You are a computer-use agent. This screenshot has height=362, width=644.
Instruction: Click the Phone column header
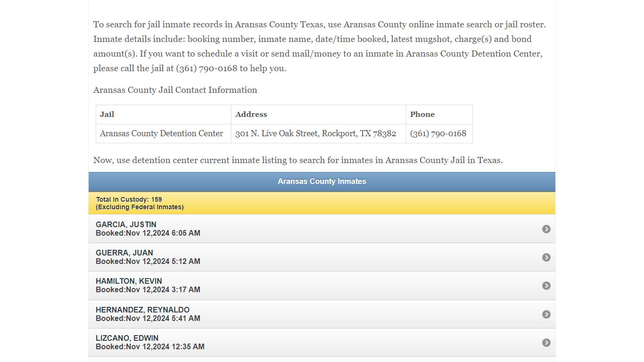[x=439, y=115]
